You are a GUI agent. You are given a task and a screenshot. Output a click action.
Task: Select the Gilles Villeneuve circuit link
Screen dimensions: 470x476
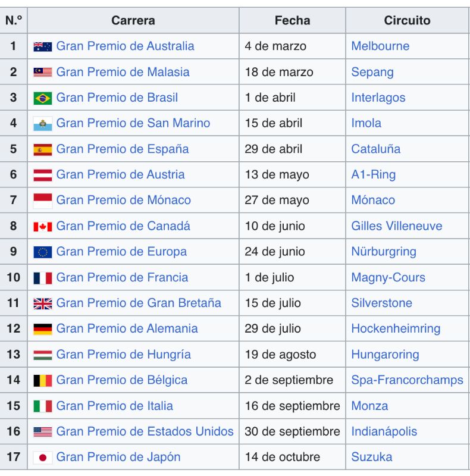coord(397,226)
